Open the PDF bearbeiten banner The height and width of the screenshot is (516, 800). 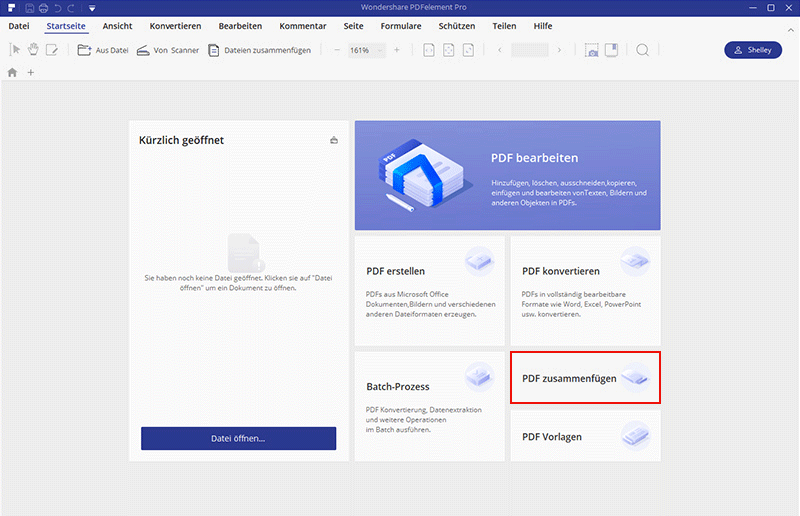click(x=507, y=175)
